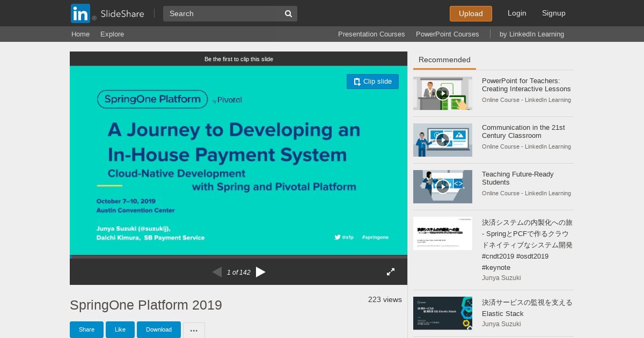Play icon on PowerPoint for Teachers thumbnail
644x338 pixels.
[442, 93]
